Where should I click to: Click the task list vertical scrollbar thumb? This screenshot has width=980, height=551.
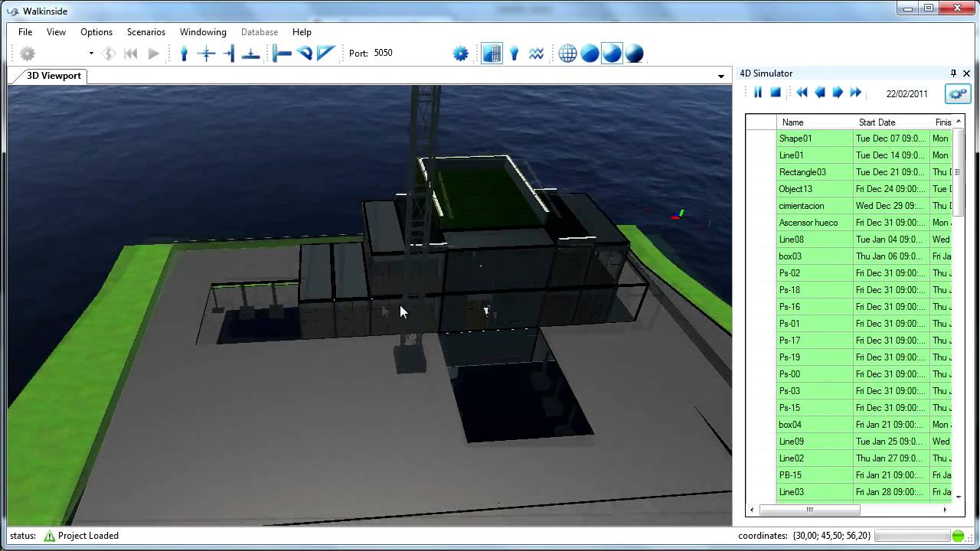point(959,171)
